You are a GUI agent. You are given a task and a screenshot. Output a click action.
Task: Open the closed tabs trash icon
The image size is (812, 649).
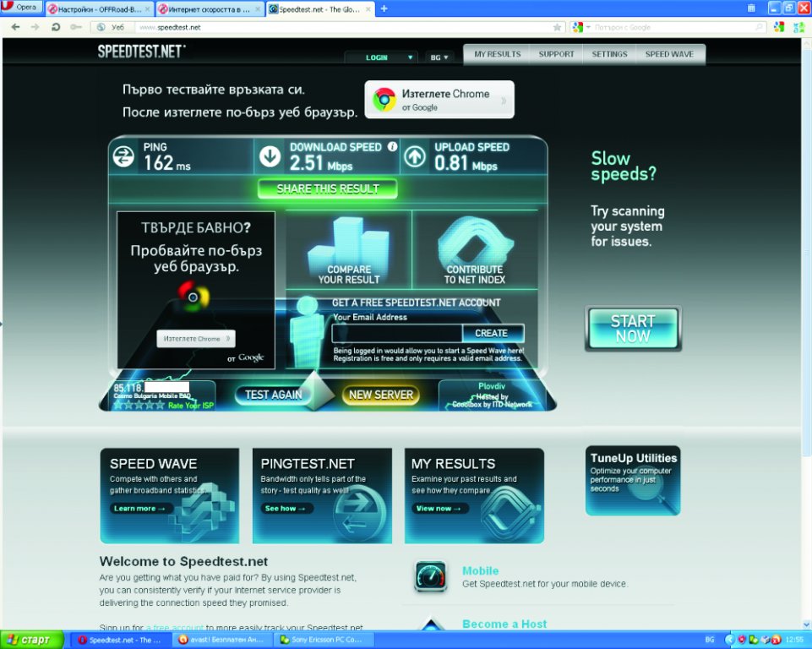(751, 8)
